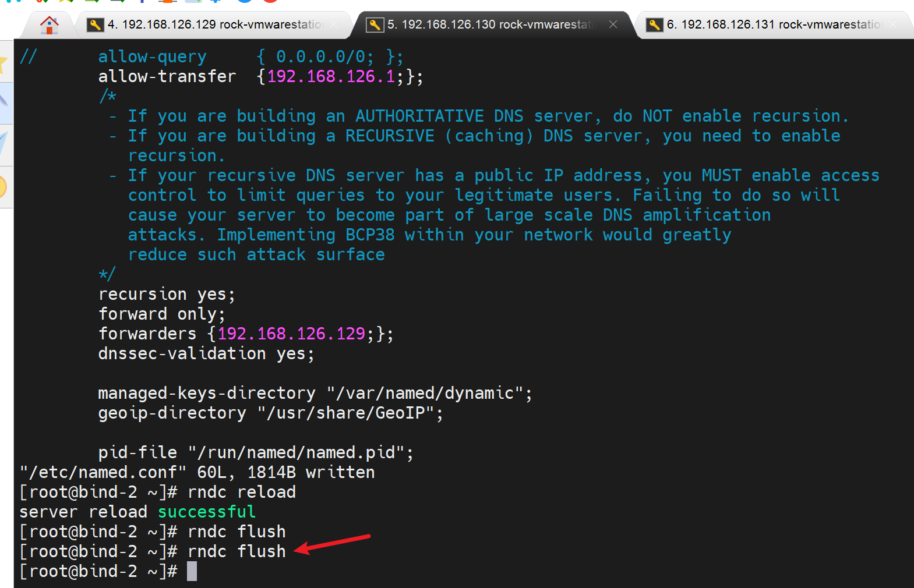Click the green 'successful' word
Viewport: 914px width, 588px height.
click(x=207, y=512)
